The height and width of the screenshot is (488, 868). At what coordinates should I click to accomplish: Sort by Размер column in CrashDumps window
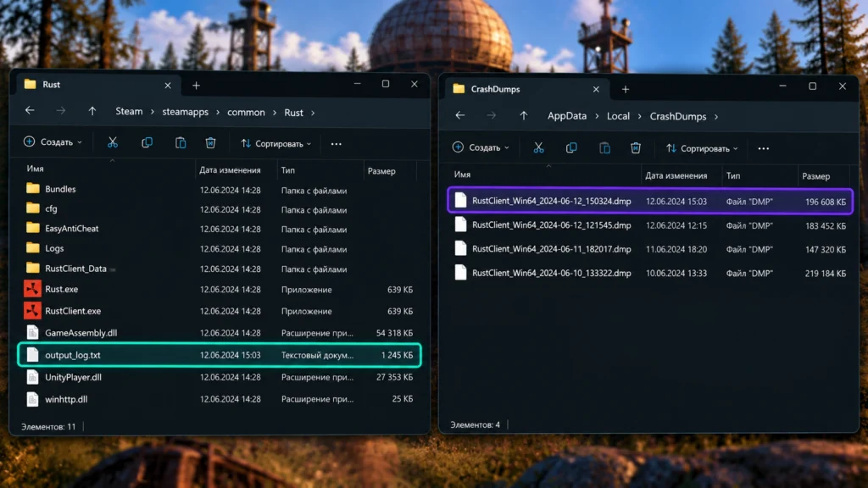tap(816, 176)
